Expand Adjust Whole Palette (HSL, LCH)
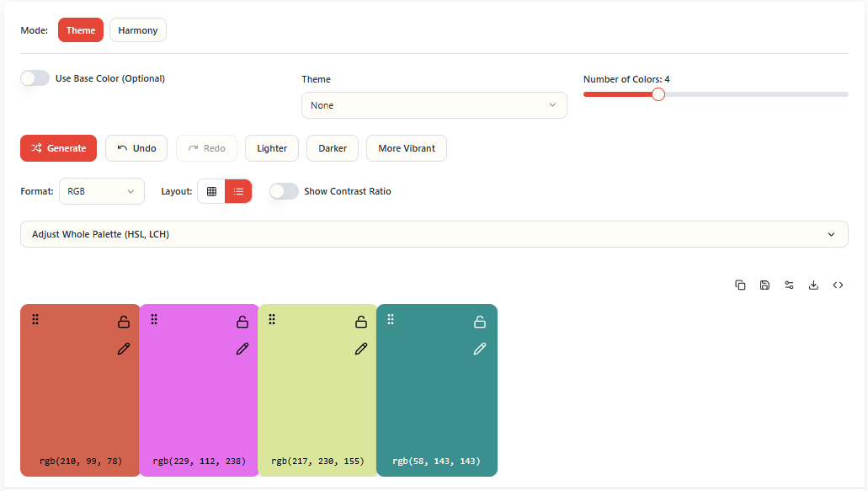868x491 pixels. [x=434, y=234]
